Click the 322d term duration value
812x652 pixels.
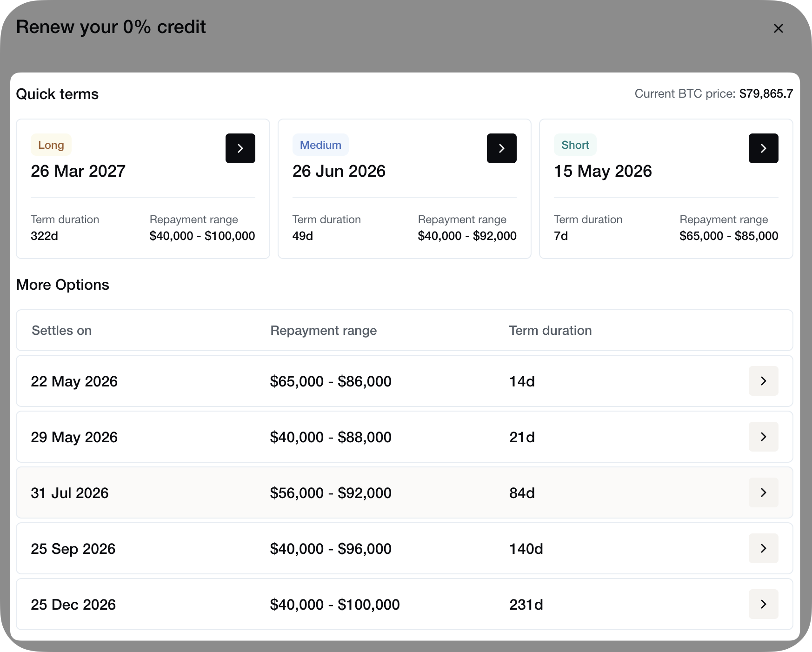coord(44,236)
